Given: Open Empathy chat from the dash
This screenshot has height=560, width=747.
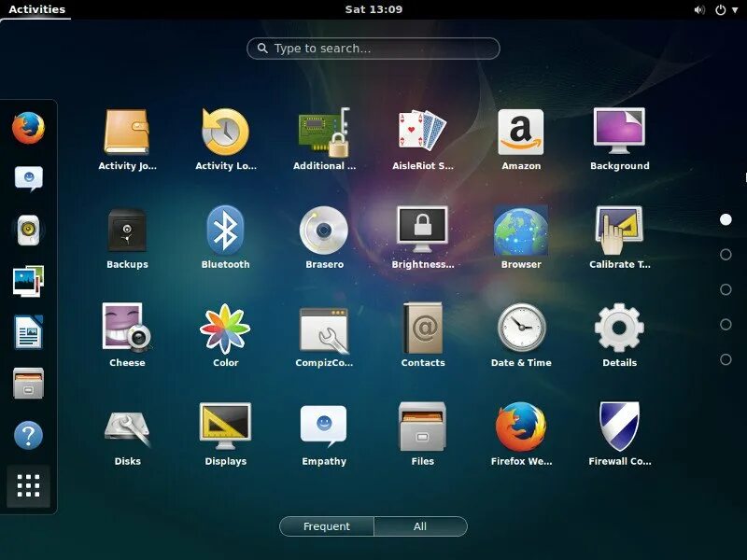Looking at the screenshot, I should point(29,178).
